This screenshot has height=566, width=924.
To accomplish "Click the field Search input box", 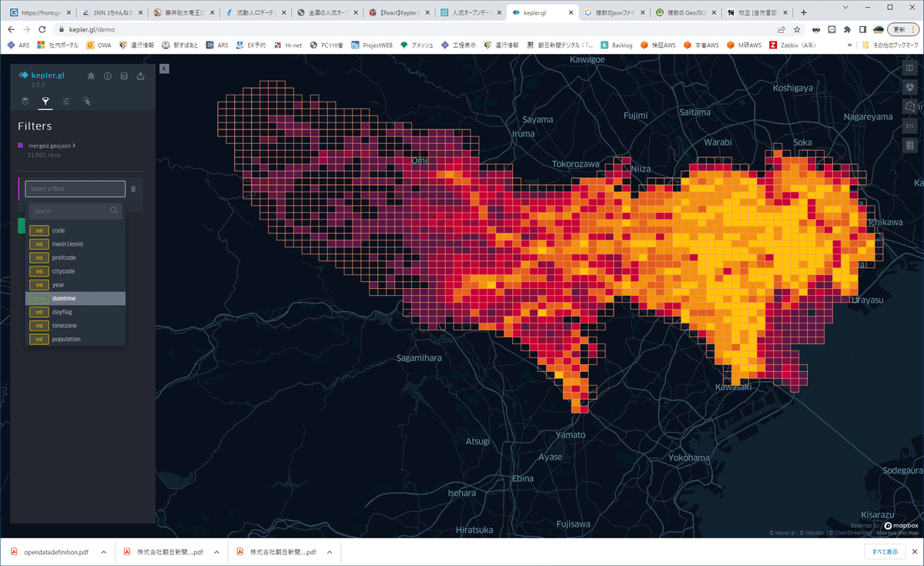I will [75, 211].
